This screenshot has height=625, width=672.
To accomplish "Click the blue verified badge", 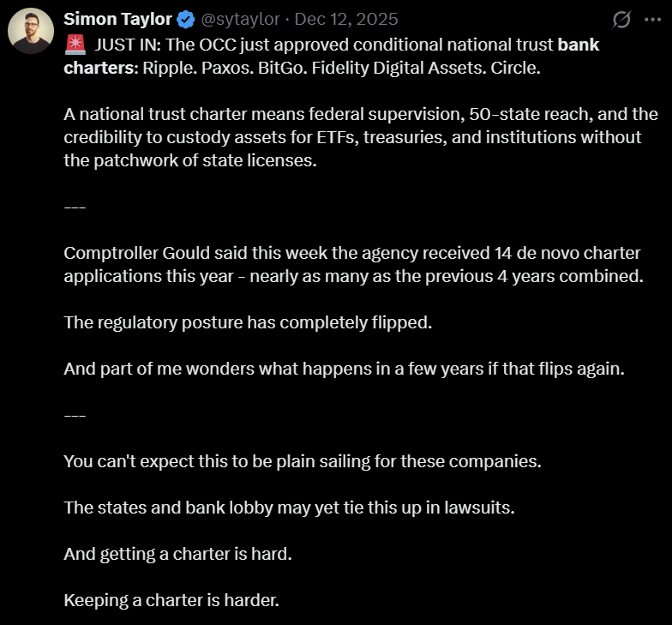I will pos(186,19).
